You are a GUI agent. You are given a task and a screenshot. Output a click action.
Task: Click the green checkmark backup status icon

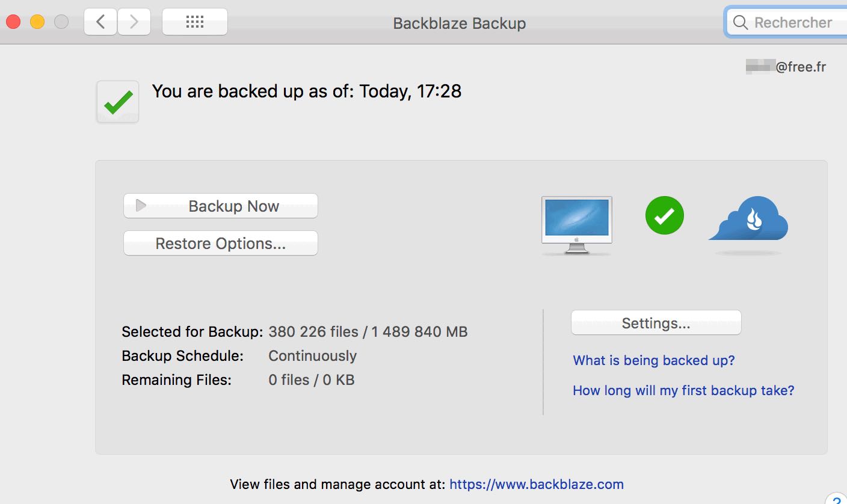(118, 102)
